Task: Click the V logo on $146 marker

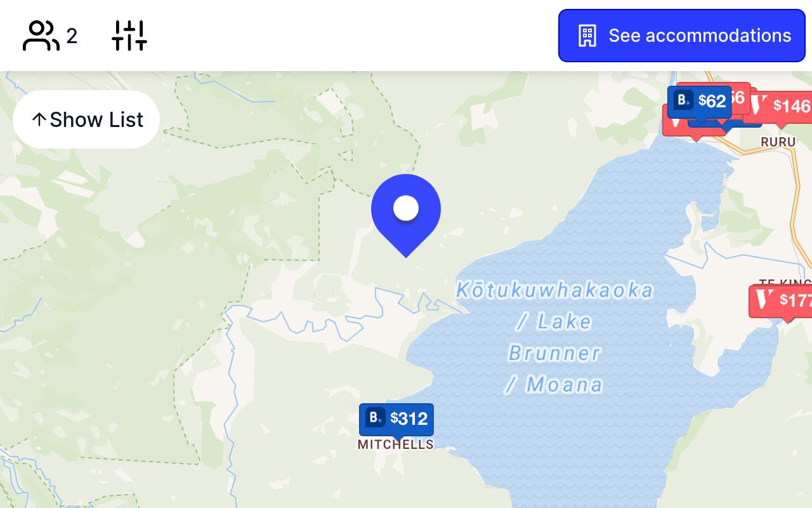Action: 759,104
